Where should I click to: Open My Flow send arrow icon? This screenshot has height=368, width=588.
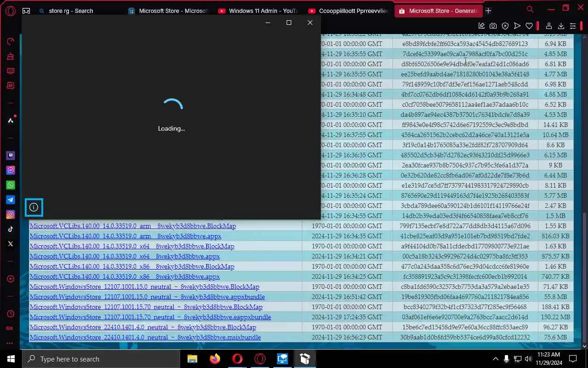(x=517, y=26)
